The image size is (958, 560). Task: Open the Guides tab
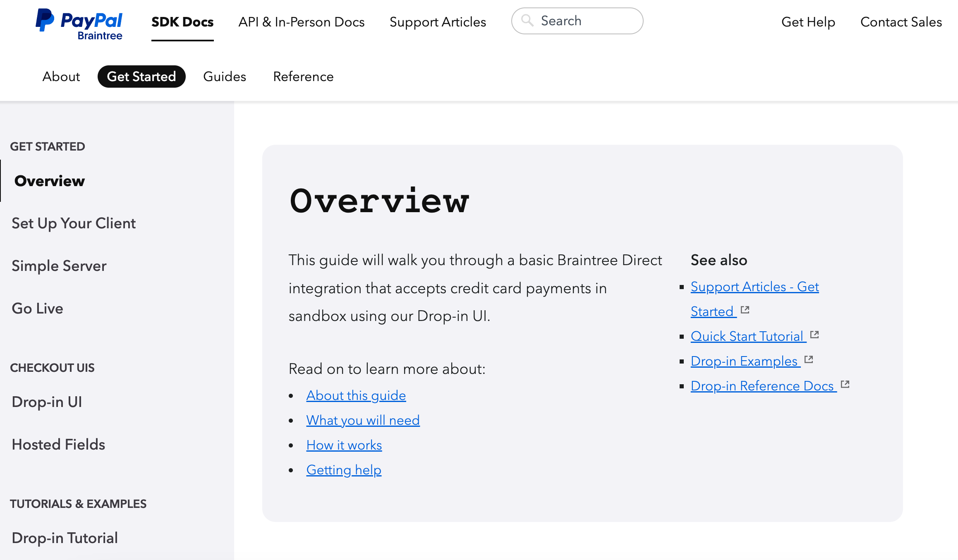[x=225, y=76]
